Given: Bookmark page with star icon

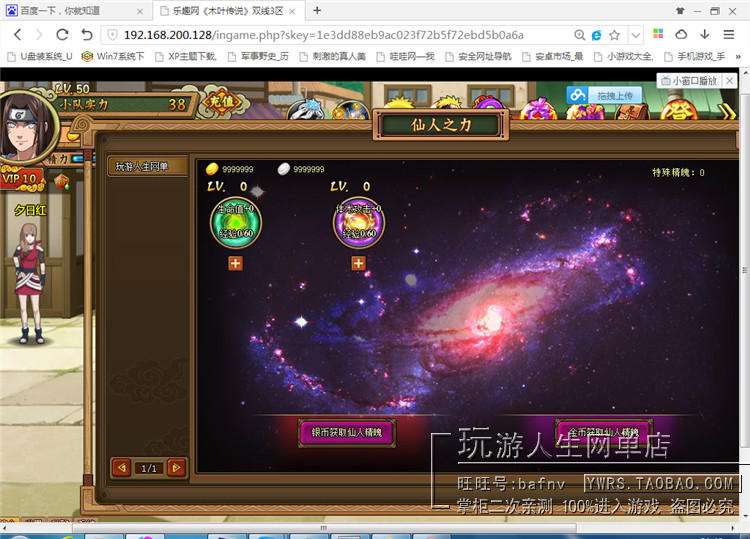Looking at the screenshot, I should [x=615, y=35].
